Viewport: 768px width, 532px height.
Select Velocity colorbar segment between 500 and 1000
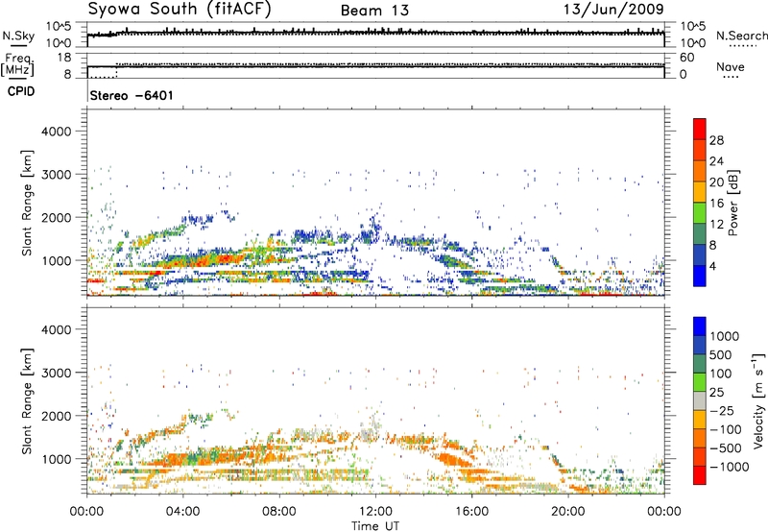700,345
